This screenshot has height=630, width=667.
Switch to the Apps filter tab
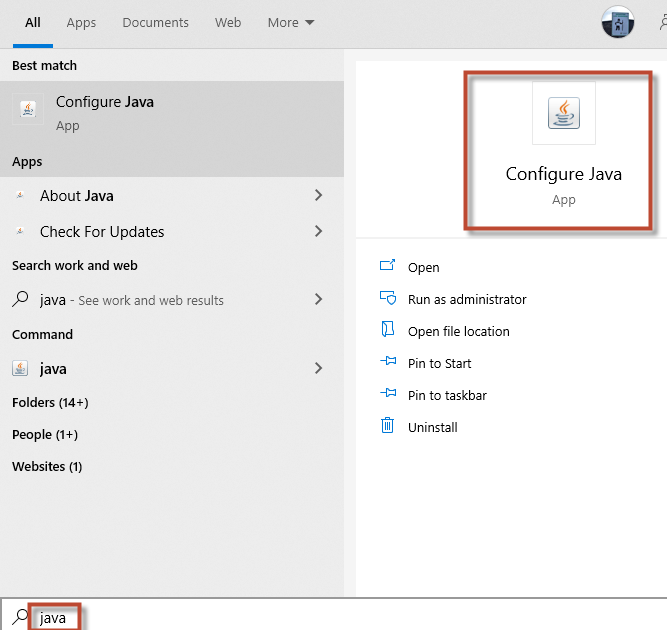click(x=81, y=23)
